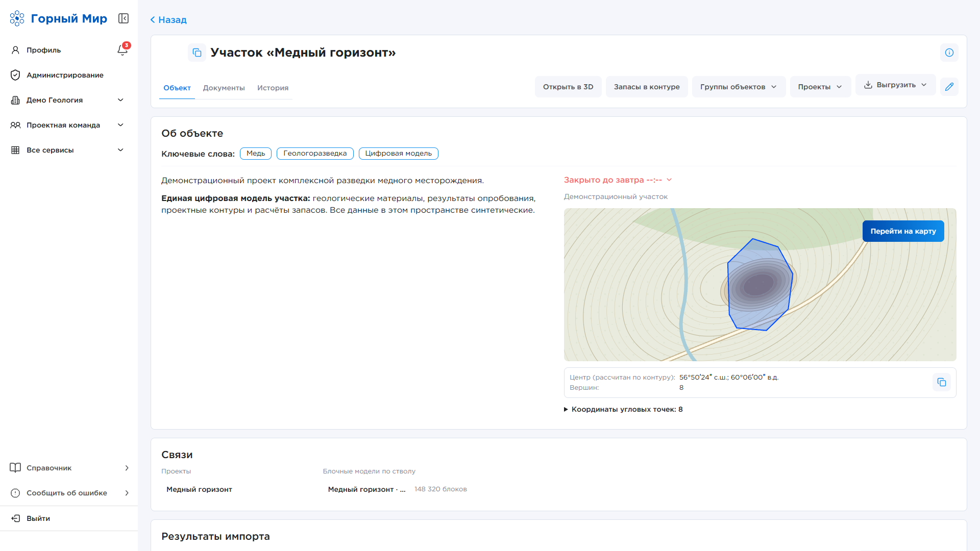Open Медный горизонт project link

(199, 489)
